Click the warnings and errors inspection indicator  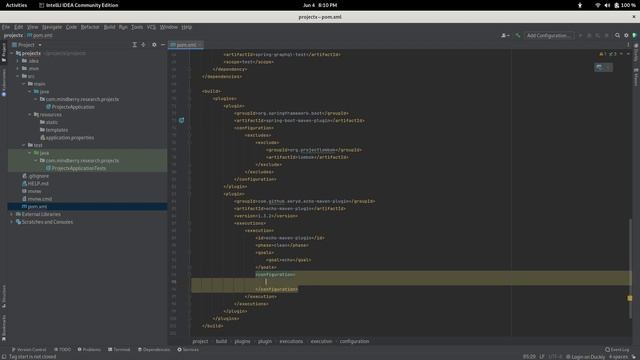pos(609,54)
